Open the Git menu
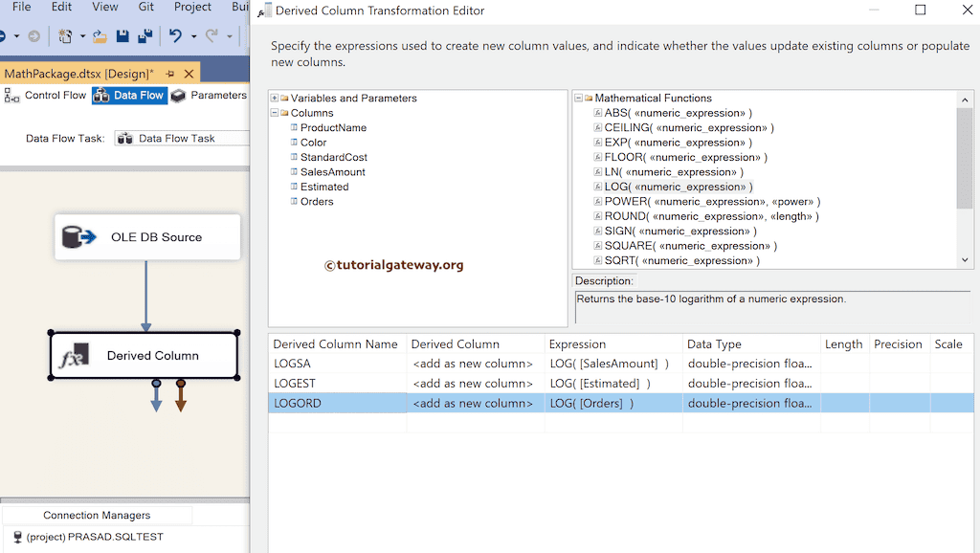Viewport: 980px width, 553px height. point(145,7)
